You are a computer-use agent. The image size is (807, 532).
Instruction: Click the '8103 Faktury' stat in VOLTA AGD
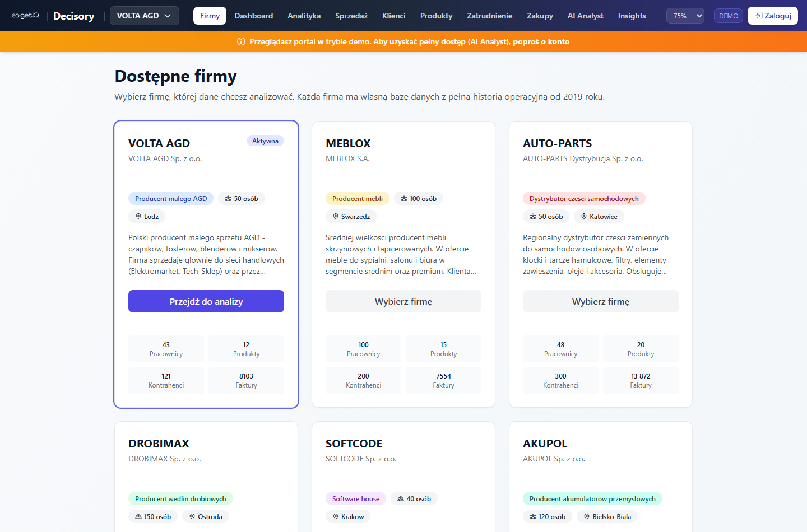(x=246, y=380)
